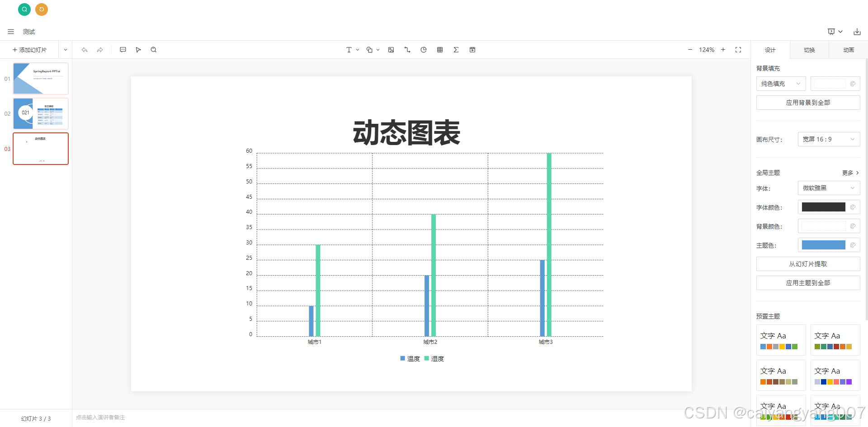Screen dimensions: 868x427
Task: Open the 纯色填充 background fill dropdown
Action: point(780,84)
